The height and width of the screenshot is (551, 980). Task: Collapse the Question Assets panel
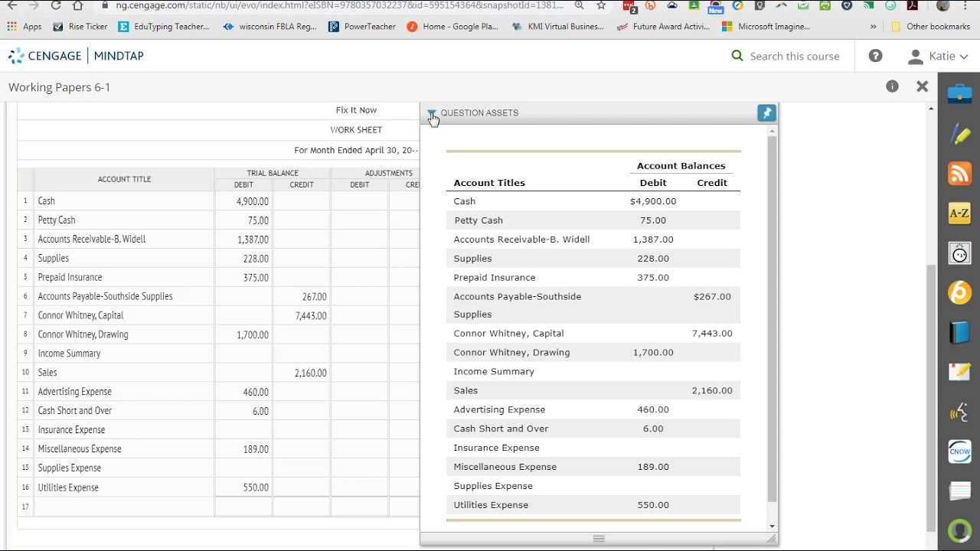[x=432, y=113]
